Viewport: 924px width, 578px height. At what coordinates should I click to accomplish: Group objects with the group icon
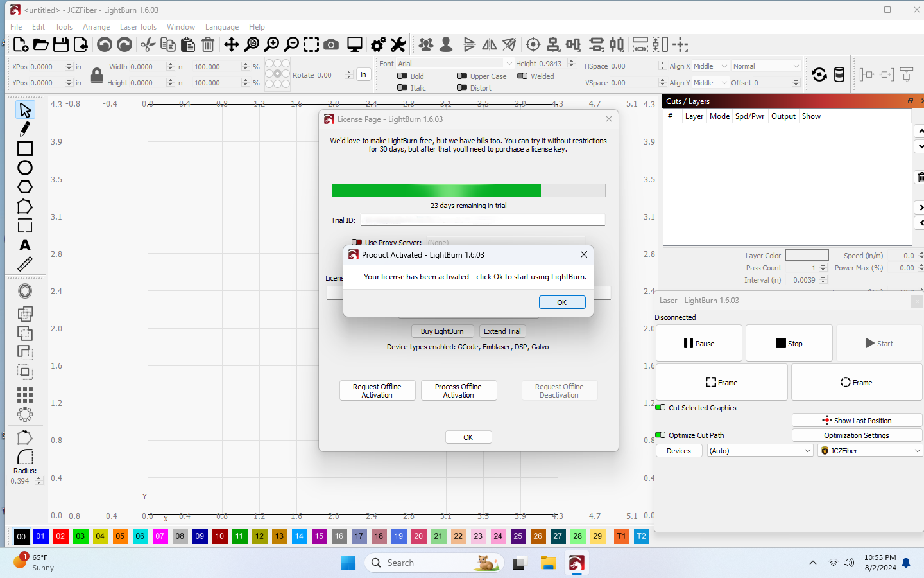[426, 44]
